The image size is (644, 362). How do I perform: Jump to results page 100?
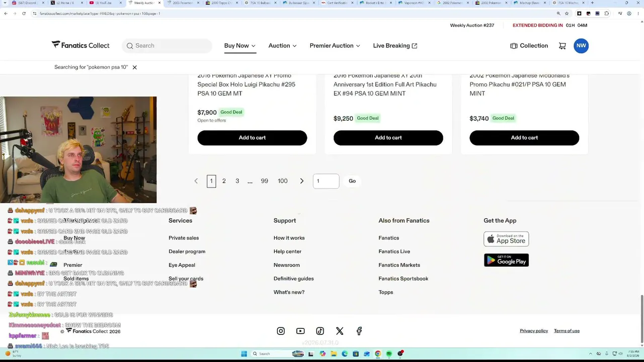[283, 181]
